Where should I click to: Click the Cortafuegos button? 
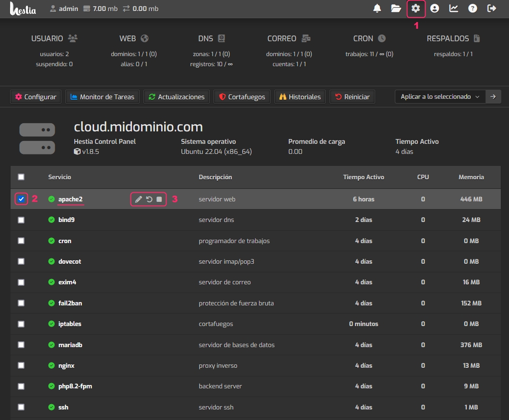tap(242, 97)
